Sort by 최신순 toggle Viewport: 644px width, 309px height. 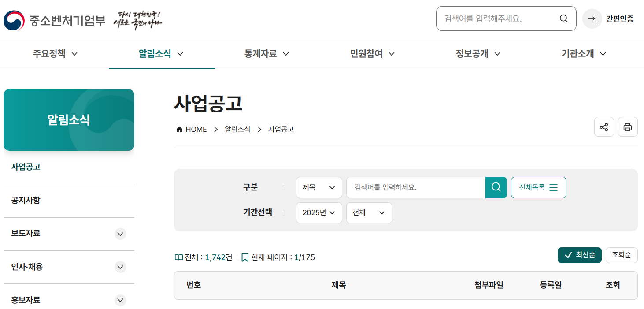coord(579,255)
